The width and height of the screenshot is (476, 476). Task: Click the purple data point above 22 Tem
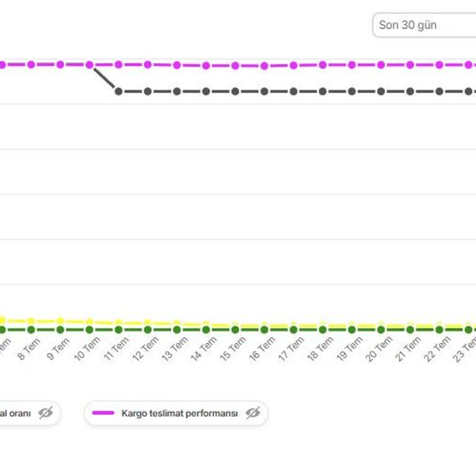tap(439, 64)
